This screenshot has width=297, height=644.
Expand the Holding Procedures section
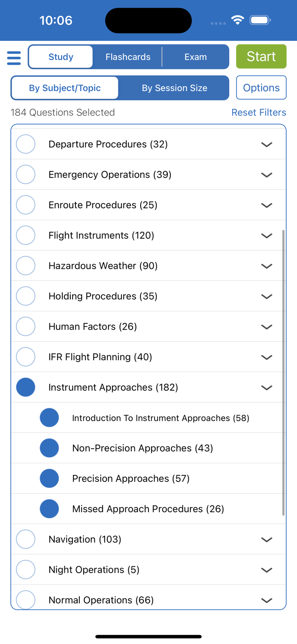click(x=267, y=296)
